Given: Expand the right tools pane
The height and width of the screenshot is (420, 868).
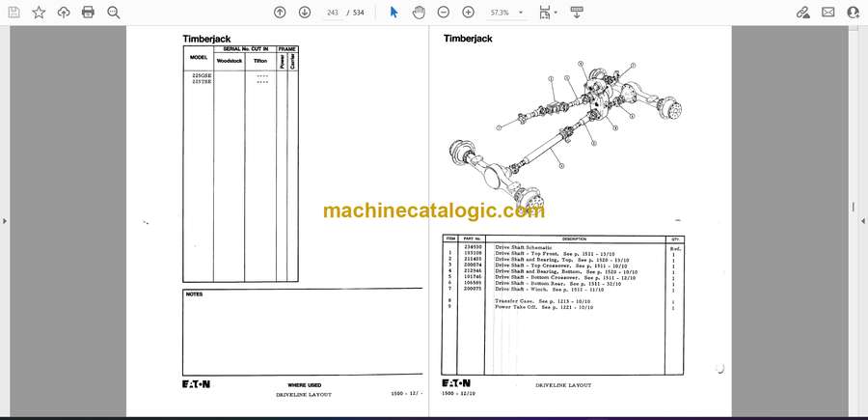Looking at the screenshot, I should coord(863,221).
